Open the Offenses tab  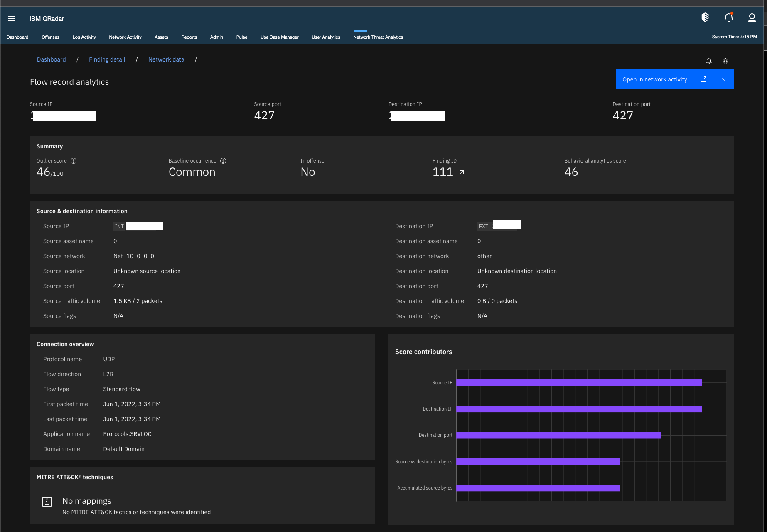[51, 37]
